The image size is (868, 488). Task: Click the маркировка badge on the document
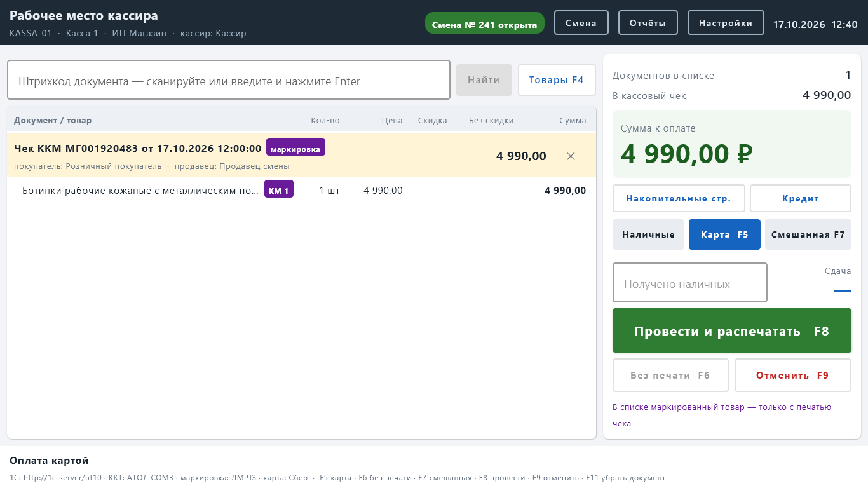295,147
